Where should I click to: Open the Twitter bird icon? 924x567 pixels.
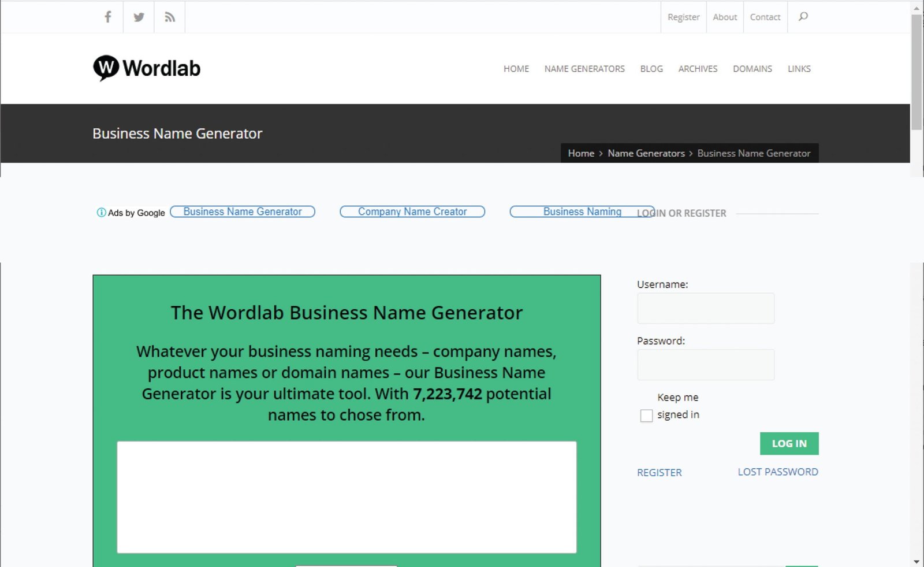tap(139, 17)
